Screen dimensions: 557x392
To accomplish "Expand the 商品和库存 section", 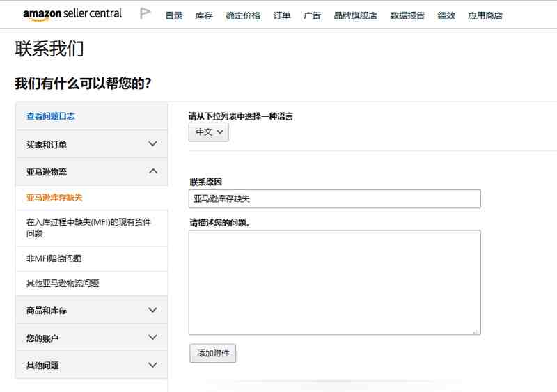I will (91, 310).
